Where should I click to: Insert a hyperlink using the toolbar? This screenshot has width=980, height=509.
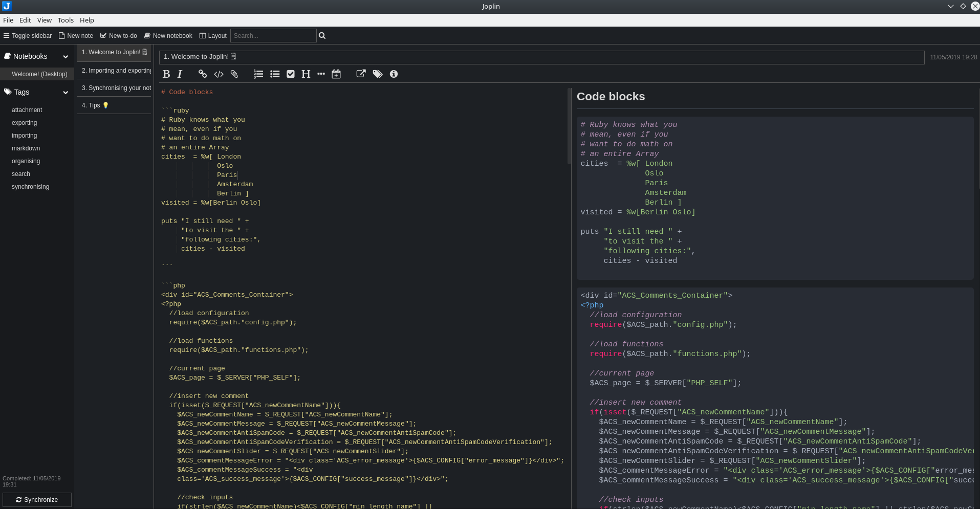click(202, 74)
